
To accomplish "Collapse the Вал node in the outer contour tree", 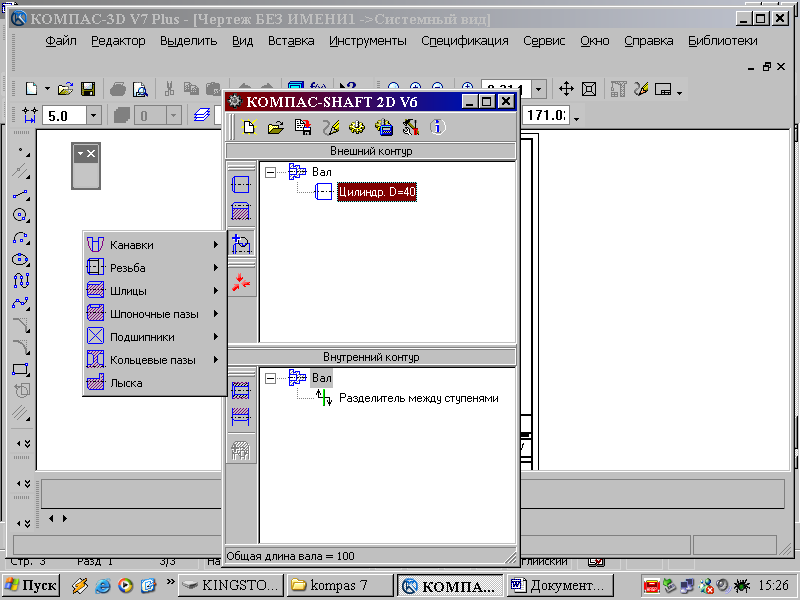I will [x=270, y=172].
